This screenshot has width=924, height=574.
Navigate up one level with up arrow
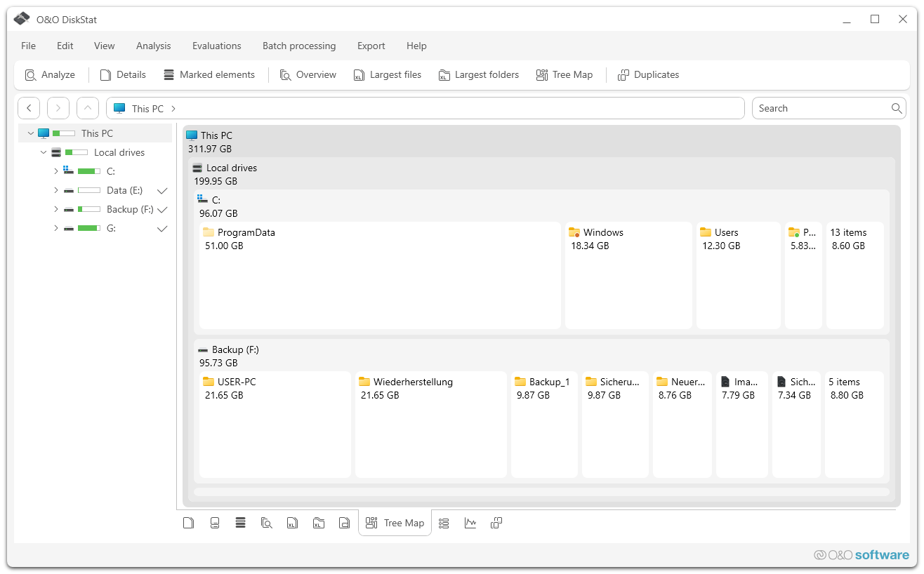[x=88, y=108]
